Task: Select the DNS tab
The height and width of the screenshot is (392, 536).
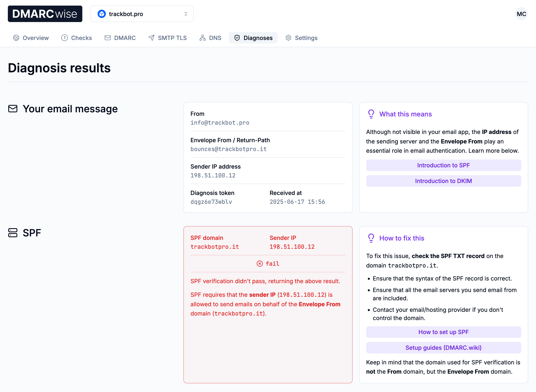Action: [210, 38]
